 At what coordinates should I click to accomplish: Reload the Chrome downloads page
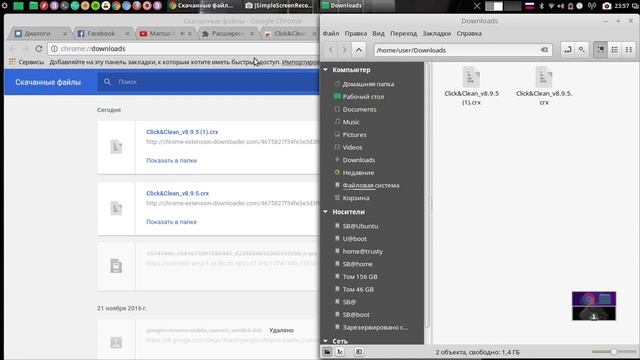click(39, 49)
